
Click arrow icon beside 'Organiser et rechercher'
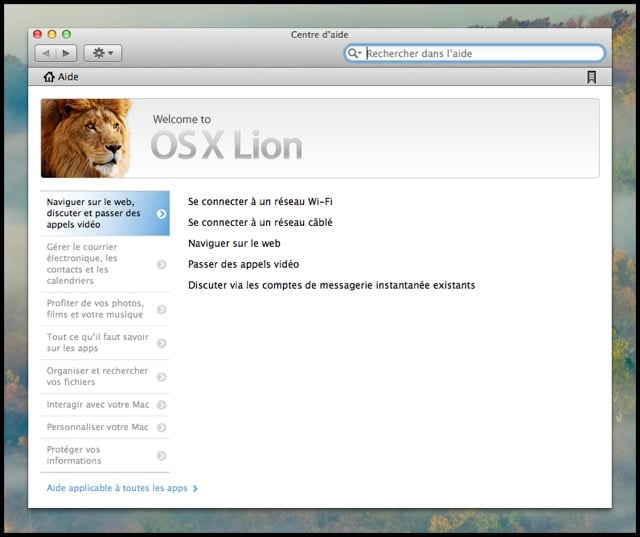pos(162,377)
